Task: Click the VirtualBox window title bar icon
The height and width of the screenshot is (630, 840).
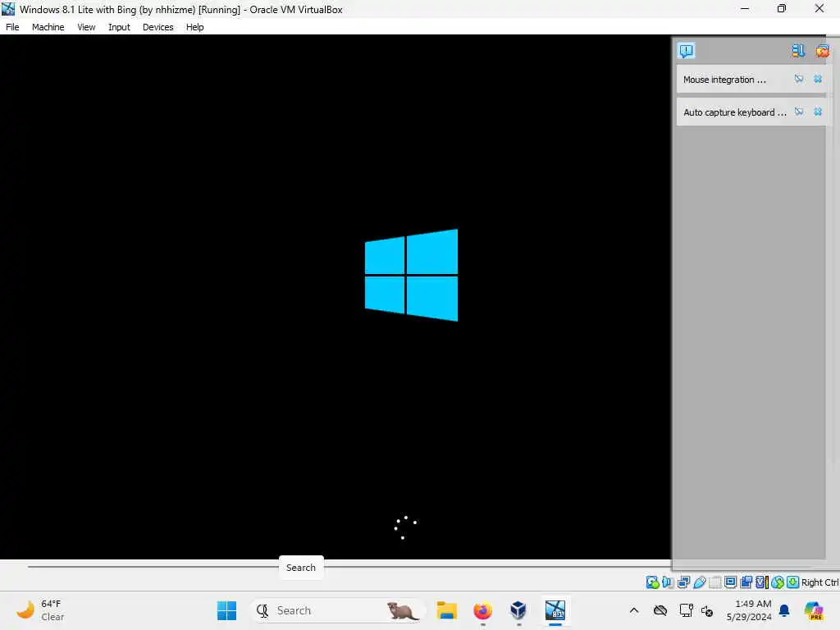Action: [8, 8]
